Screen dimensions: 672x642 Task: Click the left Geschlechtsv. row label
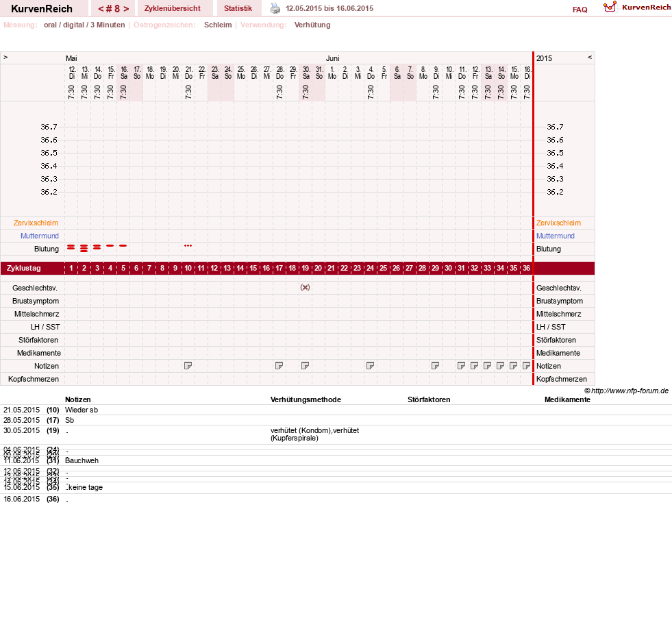tap(35, 288)
